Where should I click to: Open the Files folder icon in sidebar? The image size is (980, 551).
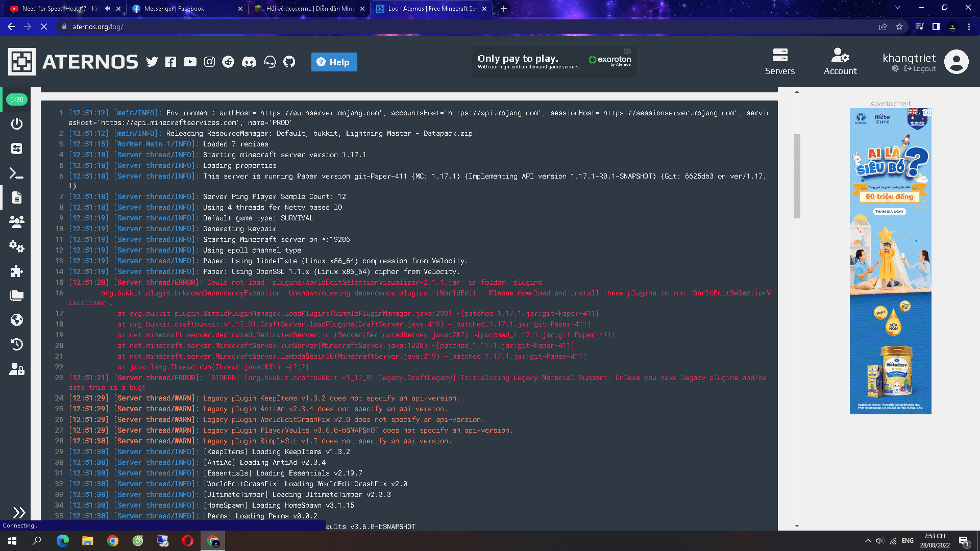(x=16, y=295)
